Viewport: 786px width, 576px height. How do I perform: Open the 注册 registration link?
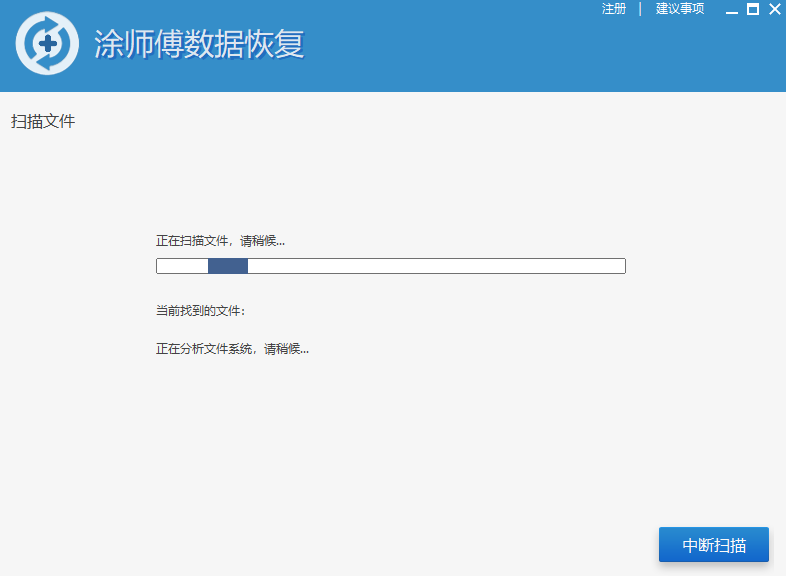click(x=614, y=9)
